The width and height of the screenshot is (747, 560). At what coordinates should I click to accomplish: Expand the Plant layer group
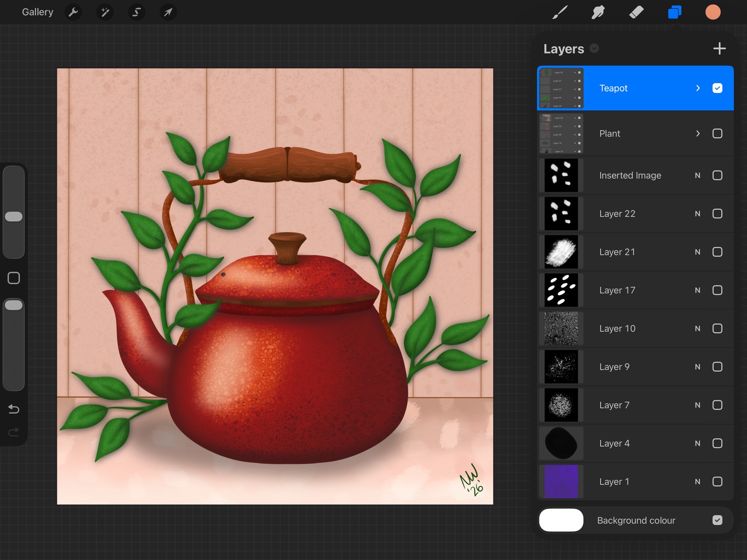pyautogui.click(x=698, y=133)
